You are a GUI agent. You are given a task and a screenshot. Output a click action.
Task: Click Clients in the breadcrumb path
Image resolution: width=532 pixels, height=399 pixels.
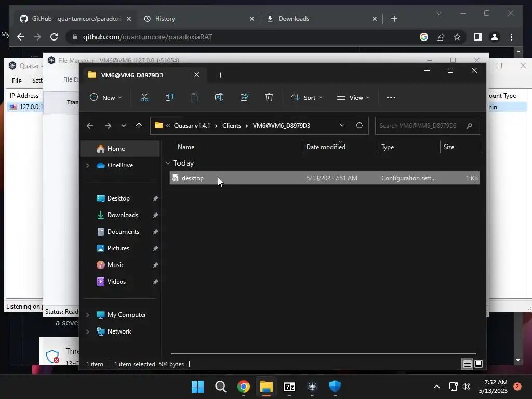tap(232, 126)
